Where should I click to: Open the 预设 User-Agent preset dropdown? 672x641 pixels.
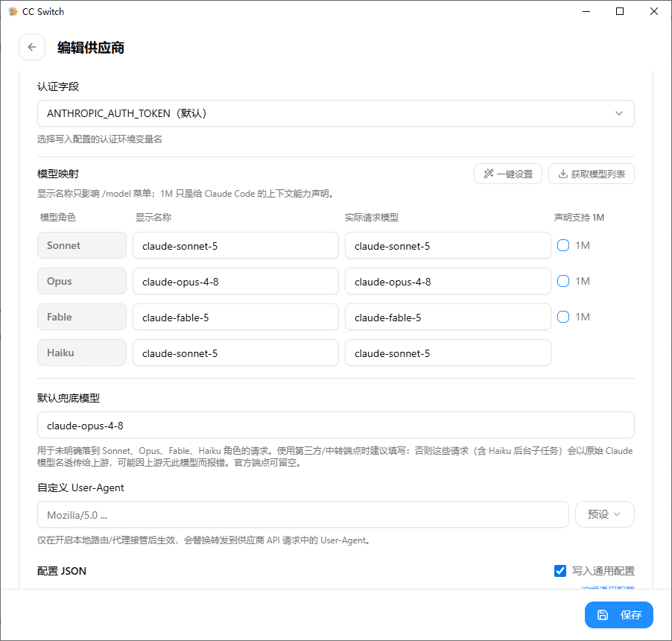tap(605, 514)
